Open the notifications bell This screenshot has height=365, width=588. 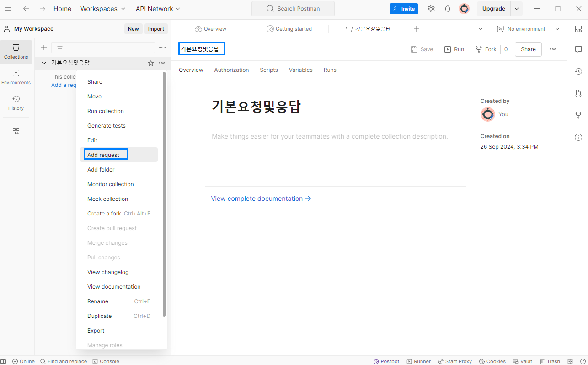(448, 9)
